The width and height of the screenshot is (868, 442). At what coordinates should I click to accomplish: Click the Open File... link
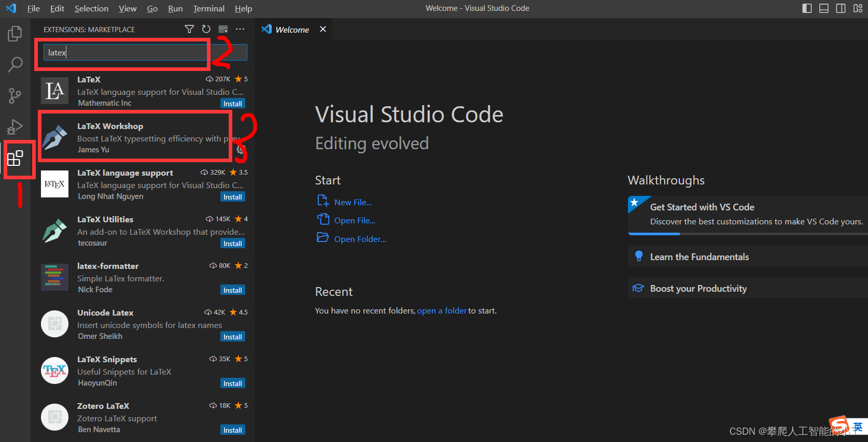click(355, 220)
